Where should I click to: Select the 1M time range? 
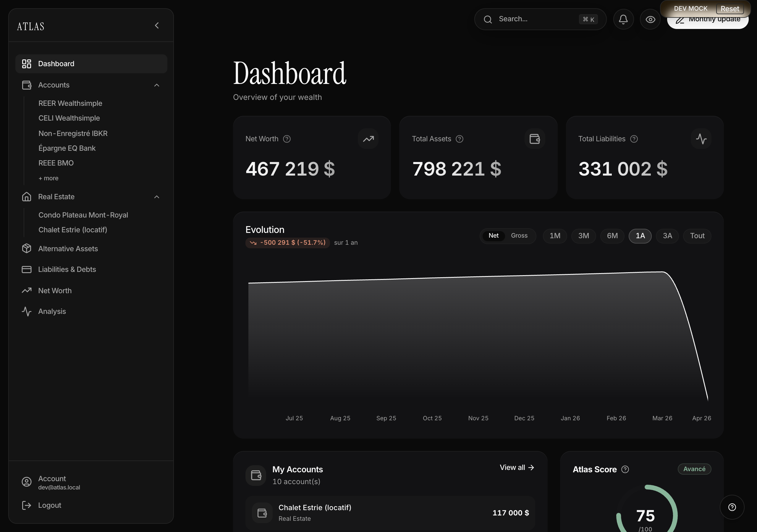pos(555,236)
